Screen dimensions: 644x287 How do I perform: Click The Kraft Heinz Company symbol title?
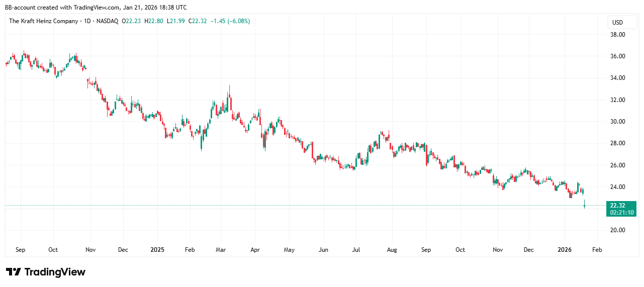click(x=44, y=21)
